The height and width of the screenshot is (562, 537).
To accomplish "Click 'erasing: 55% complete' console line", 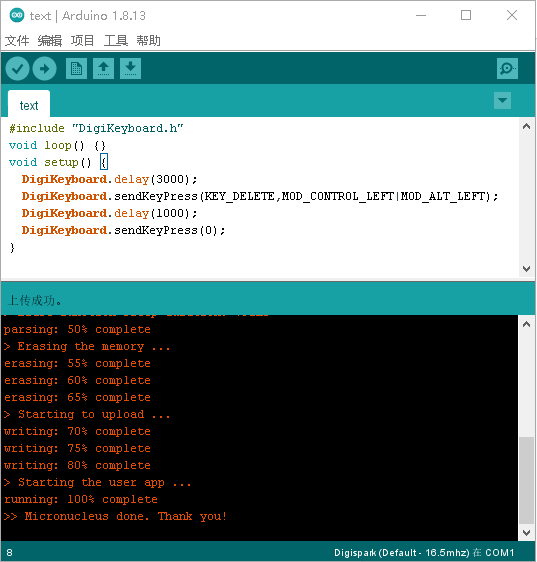I will (77, 363).
